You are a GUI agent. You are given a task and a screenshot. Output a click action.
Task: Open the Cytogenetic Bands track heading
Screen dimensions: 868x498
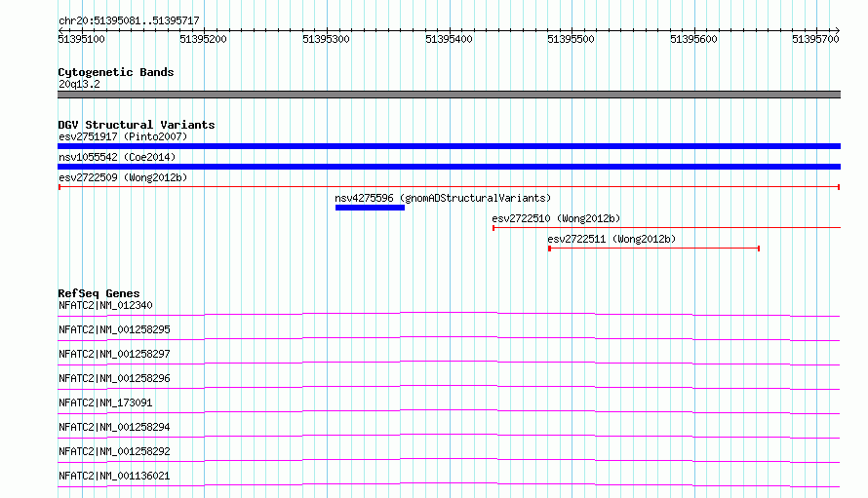pos(116,72)
